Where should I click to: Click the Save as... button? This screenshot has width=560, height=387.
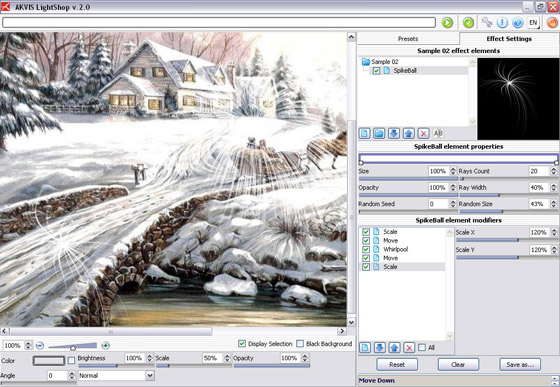coord(520,365)
